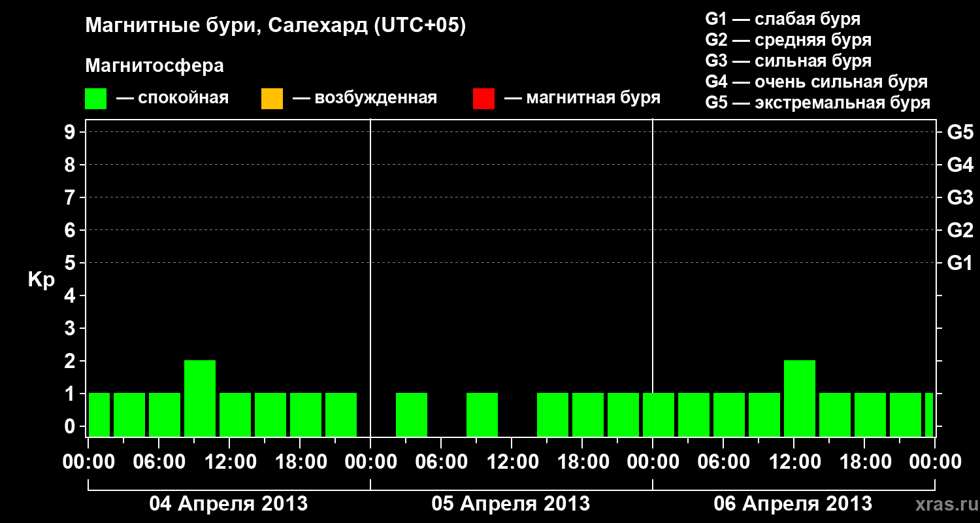
Task: Click the 'G2 — средняя буря' legend line
Action: point(788,40)
